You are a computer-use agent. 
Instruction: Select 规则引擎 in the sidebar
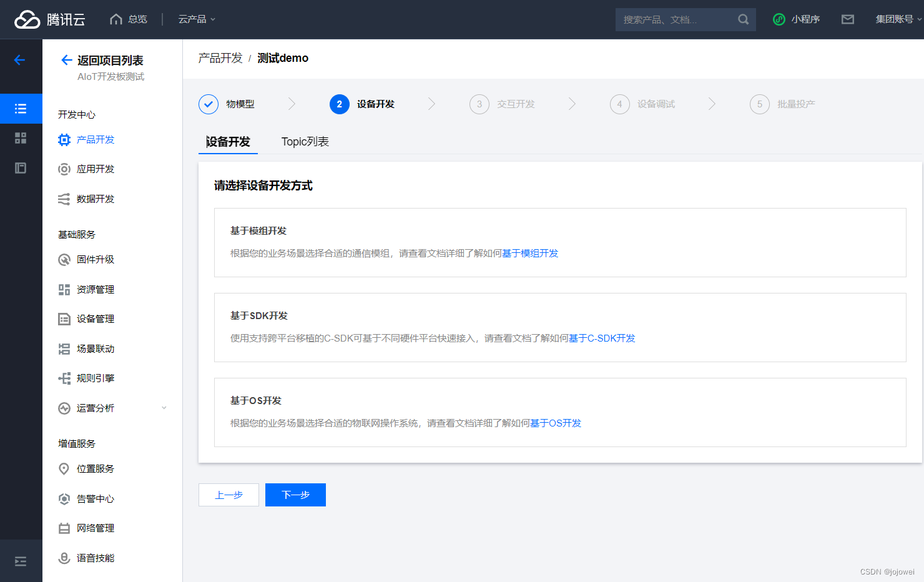94,378
